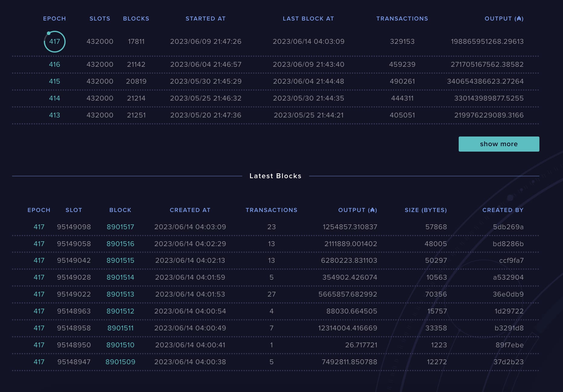563x392 pixels.
Task: View block 8901510
Action: 121,345
